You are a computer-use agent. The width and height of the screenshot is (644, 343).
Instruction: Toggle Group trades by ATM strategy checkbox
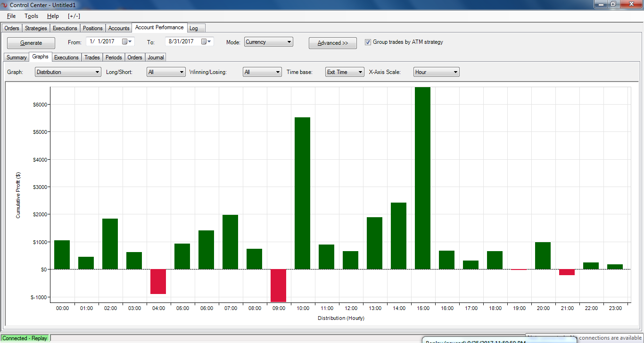368,42
